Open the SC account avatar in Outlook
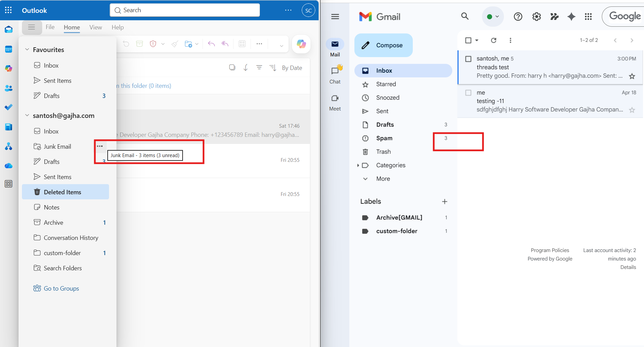The width and height of the screenshot is (644, 347). pos(308,10)
